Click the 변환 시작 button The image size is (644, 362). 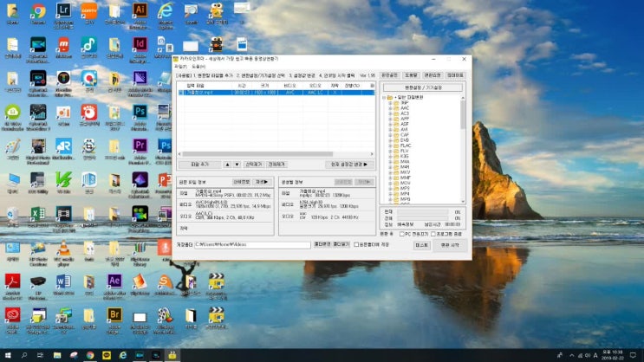(450, 245)
